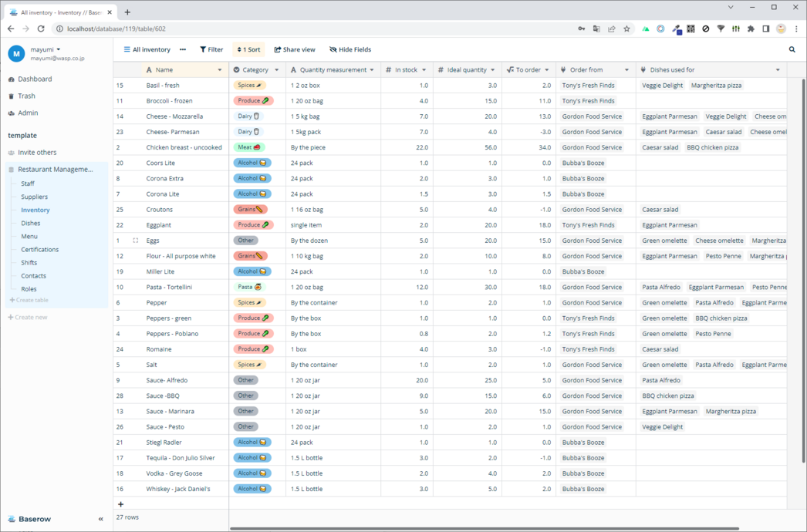
Task: Open Quantity measurement column dropdown
Action: pos(372,70)
